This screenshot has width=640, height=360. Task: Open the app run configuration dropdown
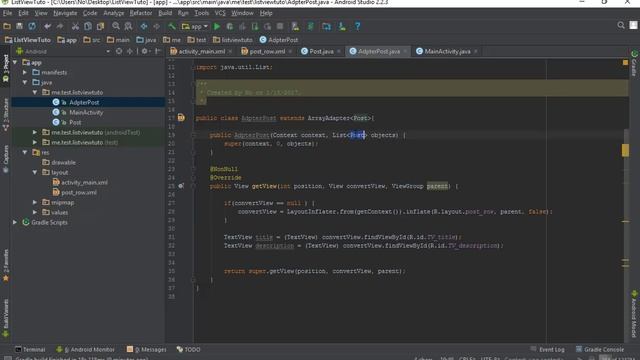point(195,26)
